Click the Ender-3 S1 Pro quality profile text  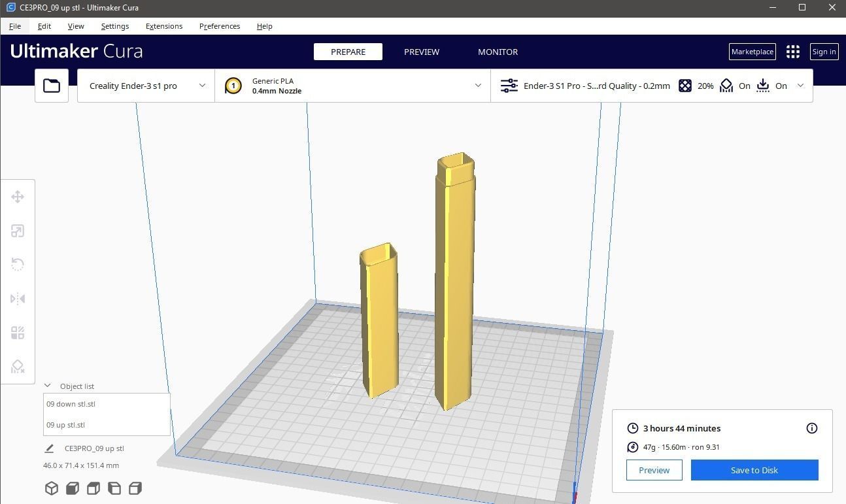596,86
